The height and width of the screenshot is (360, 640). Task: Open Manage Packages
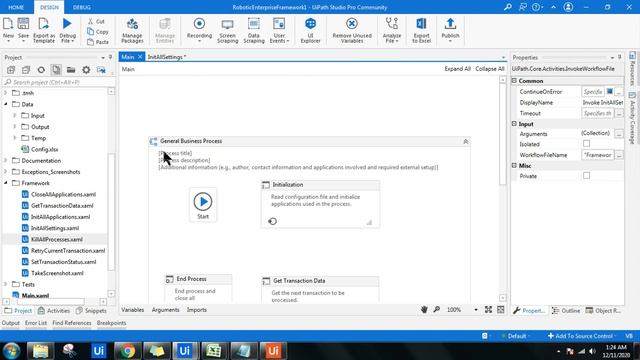click(x=132, y=30)
